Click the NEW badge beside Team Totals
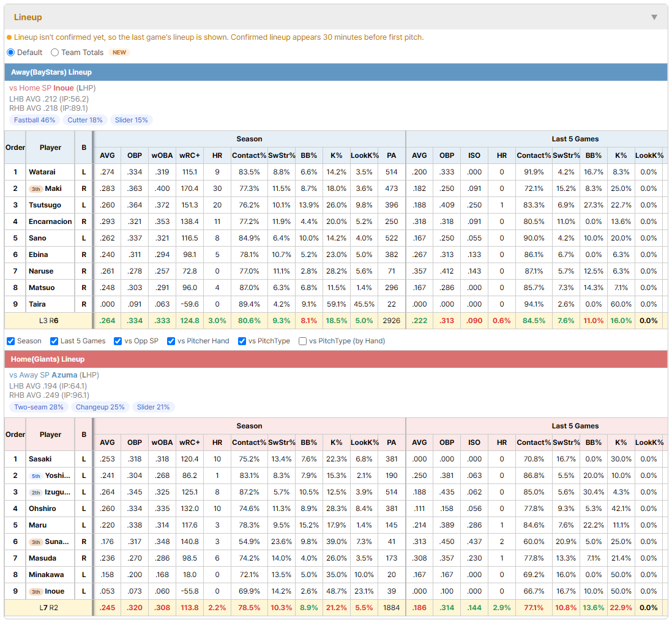Viewport: 672px width, 623px height. (119, 52)
